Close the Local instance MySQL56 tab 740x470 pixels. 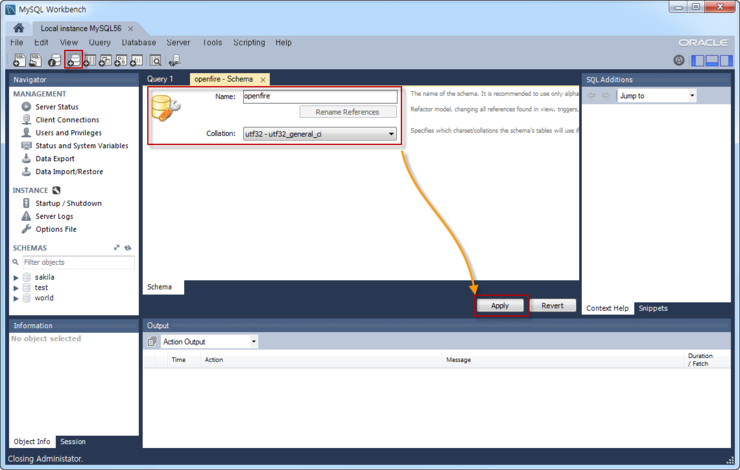(x=131, y=29)
